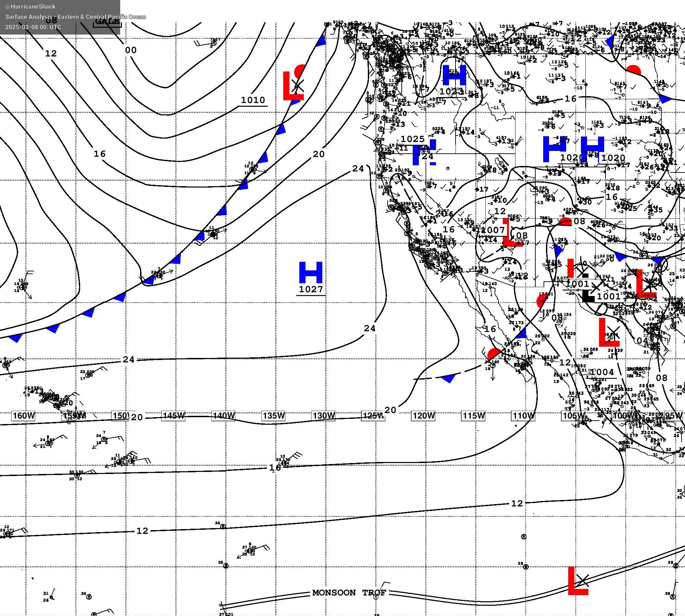Click the 115W longitude label
The width and height of the screenshot is (685, 616).
pos(474,416)
